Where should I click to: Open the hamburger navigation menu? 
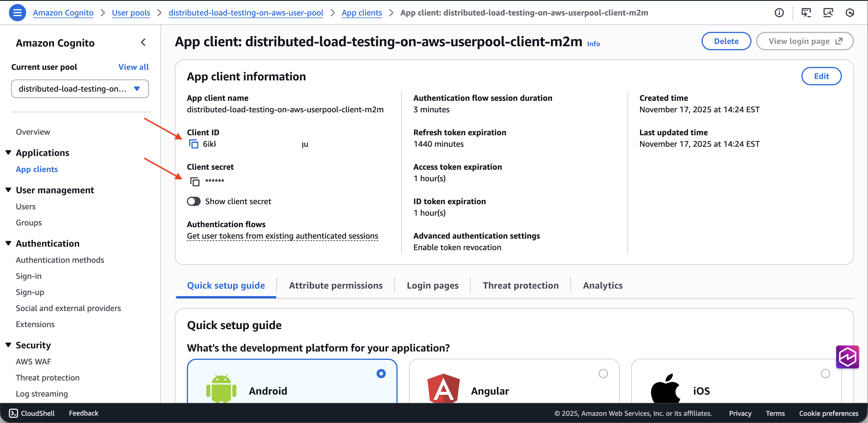[17, 12]
